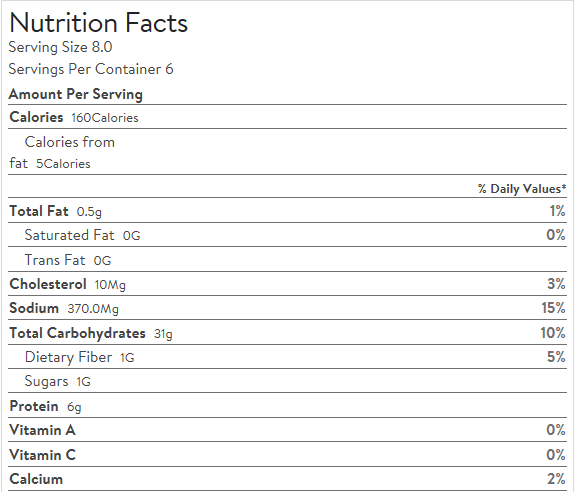The width and height of the screenshot is (575, 492).
Task: Click the Sodium 370.0Mg row
Action: point(288,308)
